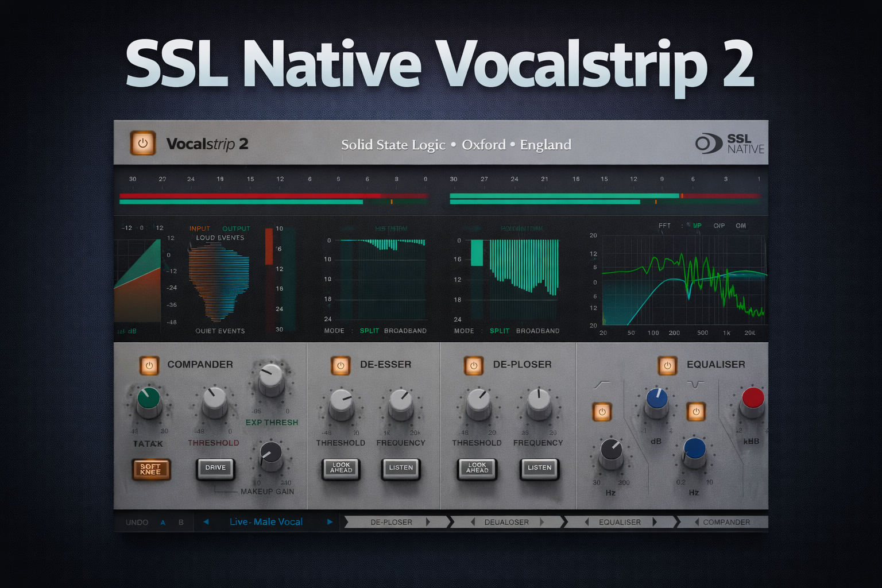Click the blue Equaliser dB knob
882x588 pixels.
pos(656,401)
